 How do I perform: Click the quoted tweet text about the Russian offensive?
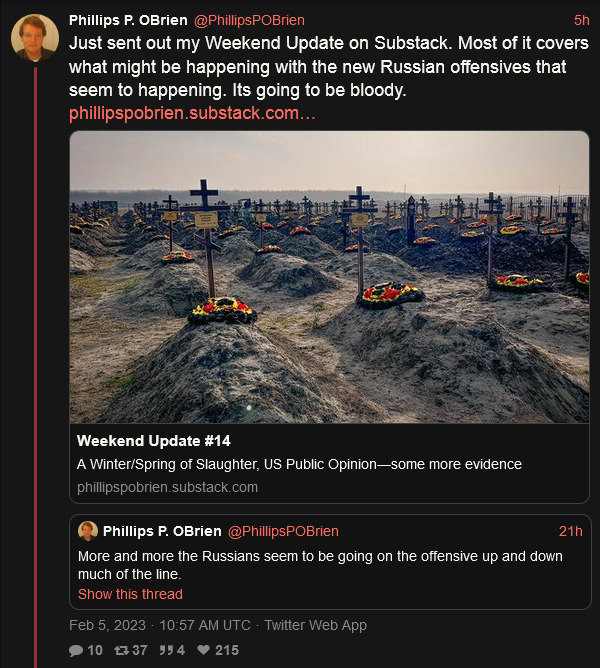tap(320, 565)
